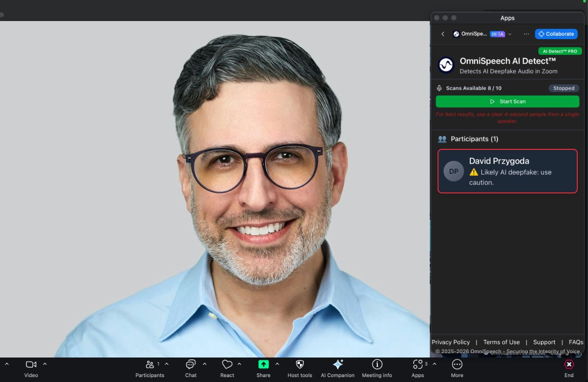Open Meeting info icon
Image resolution: width=588 pixels, height=382 pixels.
click(377, 364)
